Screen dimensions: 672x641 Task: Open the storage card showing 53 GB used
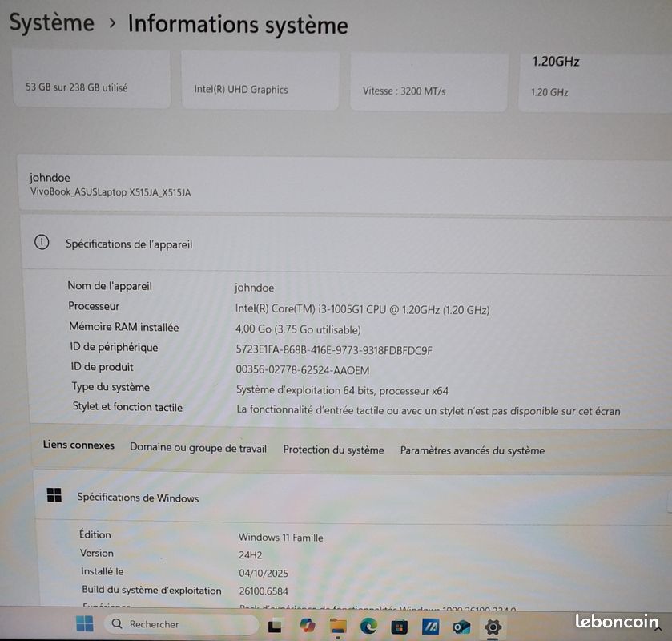92,79
